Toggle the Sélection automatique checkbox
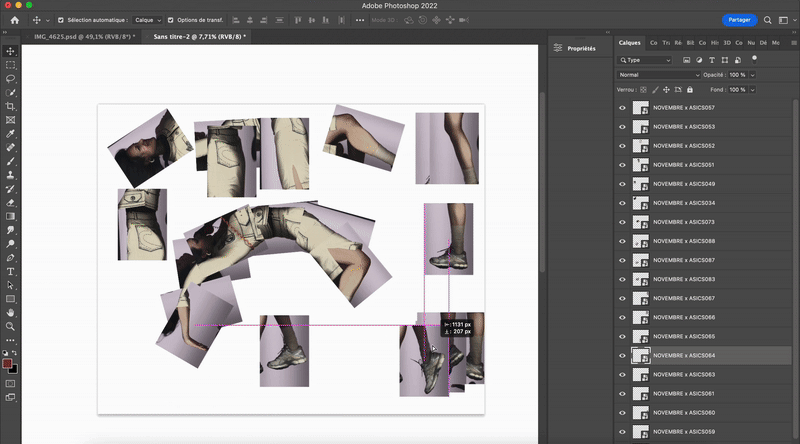This screenshot has width=800, height=444. pyautogui.click(x=60, y=19)
